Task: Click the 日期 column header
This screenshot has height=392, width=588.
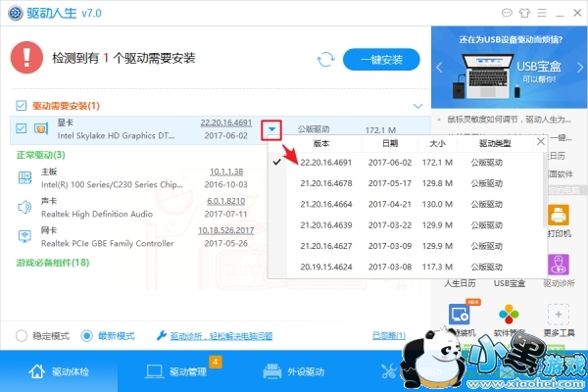Action: pos(390,143)
